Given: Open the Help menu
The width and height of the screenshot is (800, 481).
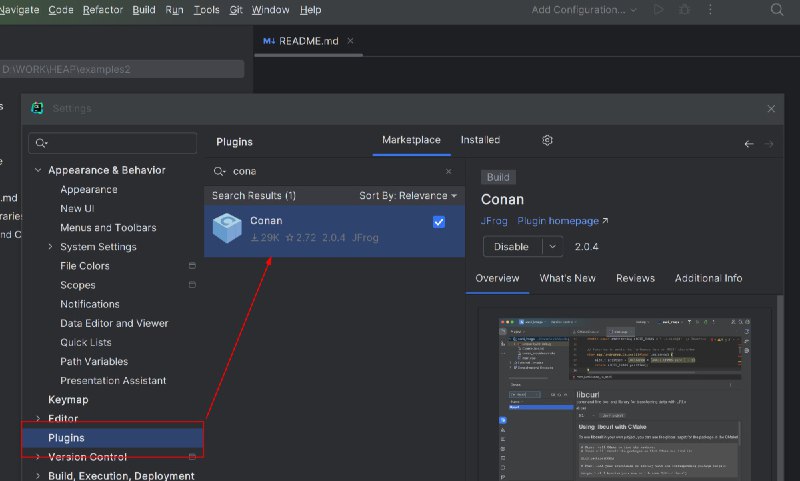Looking at the screenshot, I should tap(310, 10).
